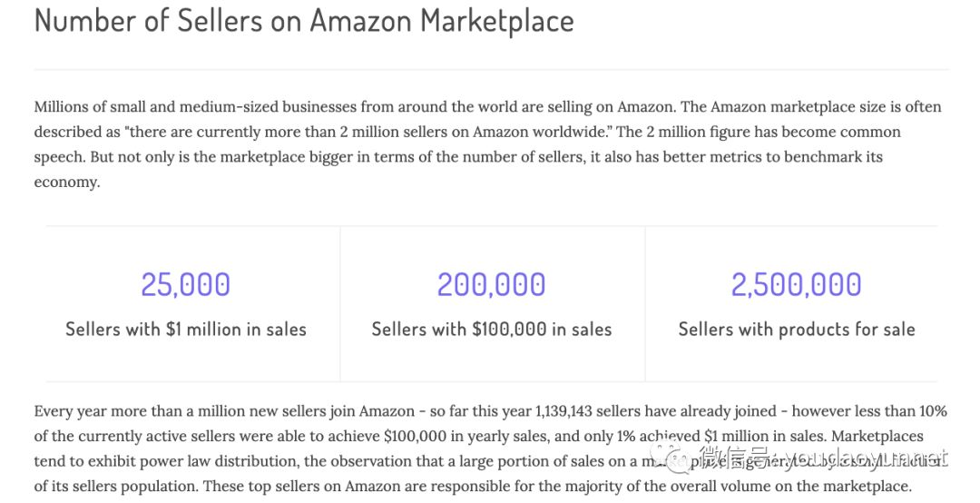Click the 25,000 statistic number
Image resolution: width=980 pixels, height=503 pixels.
(x=185, y=284)
